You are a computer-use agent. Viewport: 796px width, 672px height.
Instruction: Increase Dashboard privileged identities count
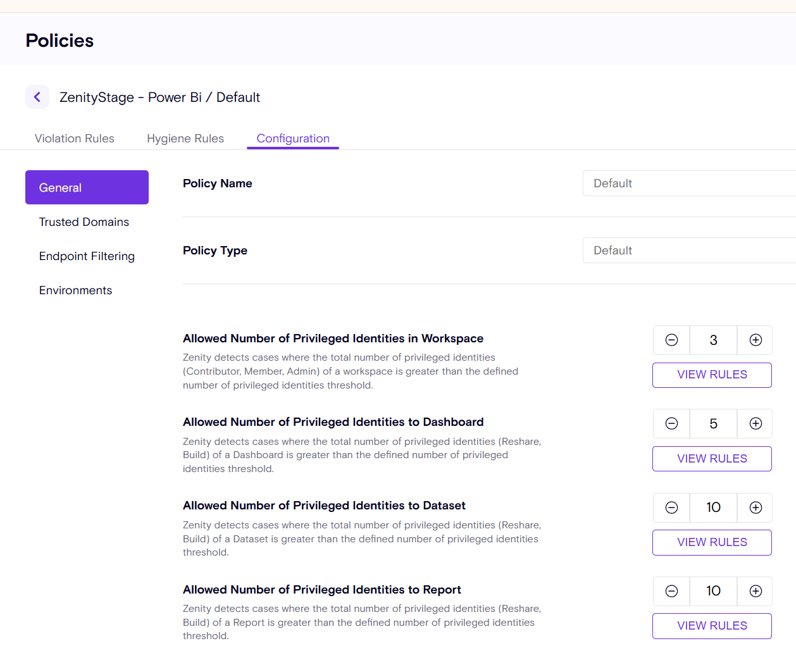point(755,423)
